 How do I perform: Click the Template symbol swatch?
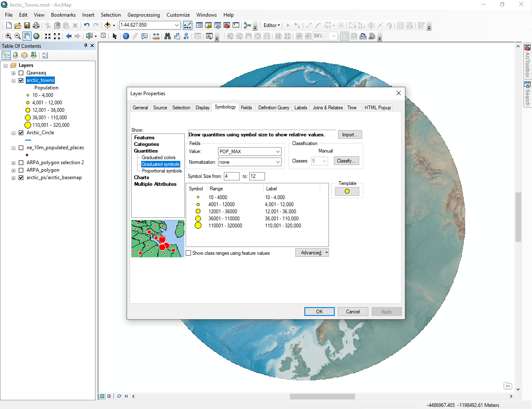347,191
